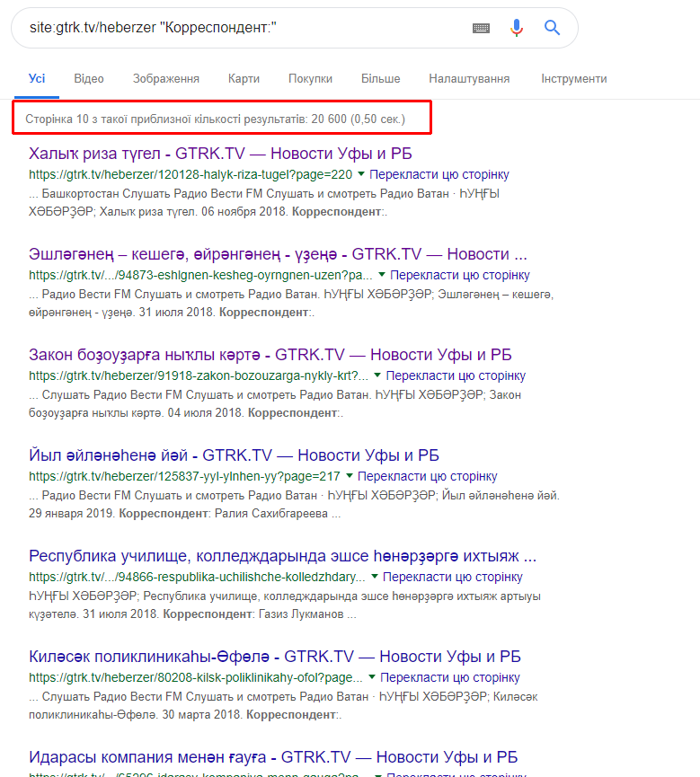Click Перекласти цю сторінку for Киләсәк поликлиникаһы result
700x777 pixels.
pyautogui.click(x=450, y=677)
